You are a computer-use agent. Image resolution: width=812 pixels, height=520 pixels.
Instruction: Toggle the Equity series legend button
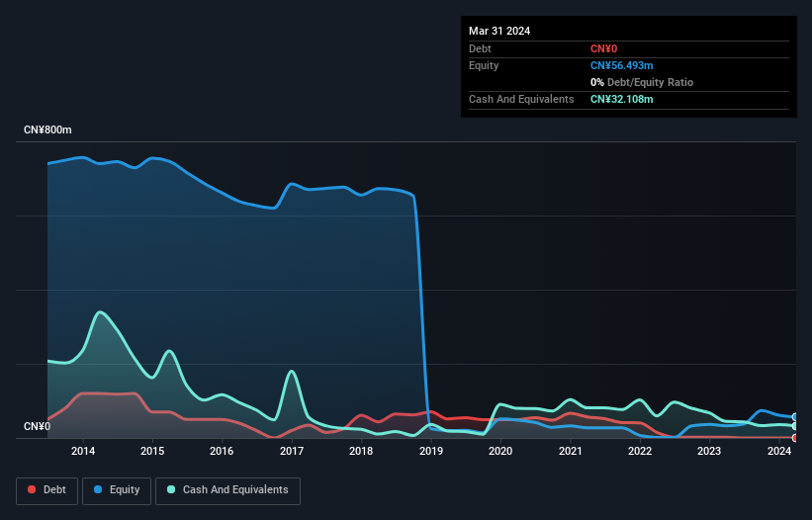tap(117, 490)
